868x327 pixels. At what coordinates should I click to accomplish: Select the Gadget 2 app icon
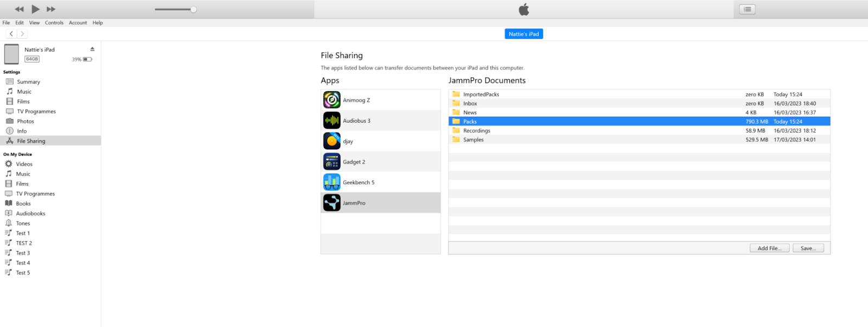331,162
